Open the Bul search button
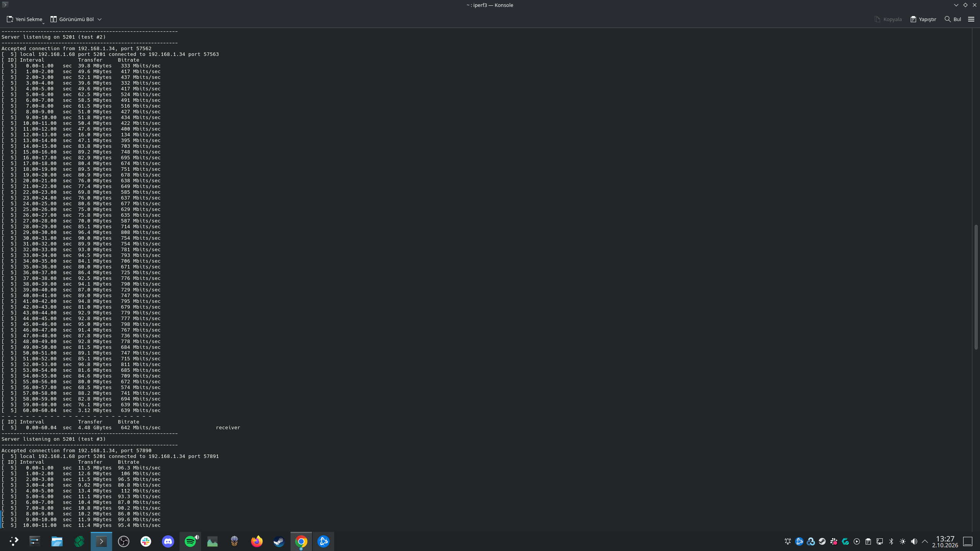The width and height of the screenshot is (980, 551). click(x=953, y=19)
